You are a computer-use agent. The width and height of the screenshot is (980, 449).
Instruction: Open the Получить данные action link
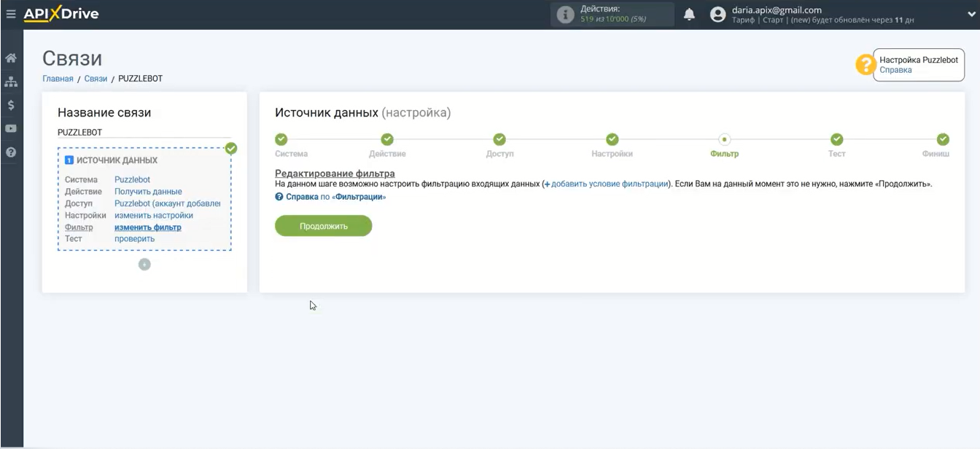148,192
